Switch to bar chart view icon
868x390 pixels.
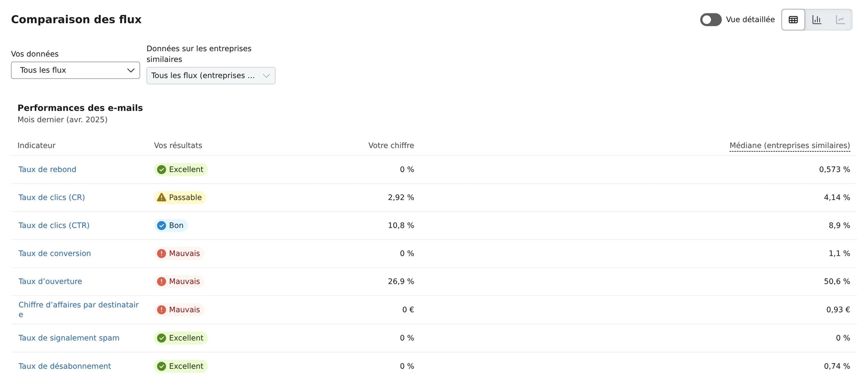[816, 19]
